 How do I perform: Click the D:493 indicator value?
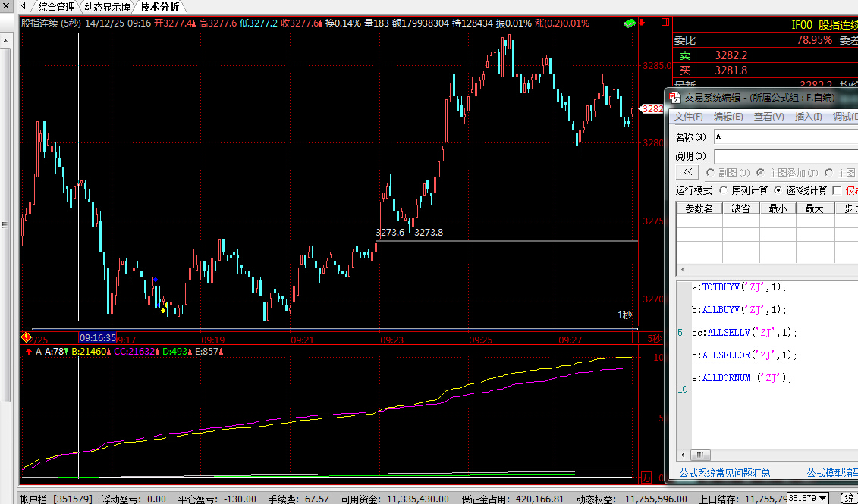tap(174, 352)
